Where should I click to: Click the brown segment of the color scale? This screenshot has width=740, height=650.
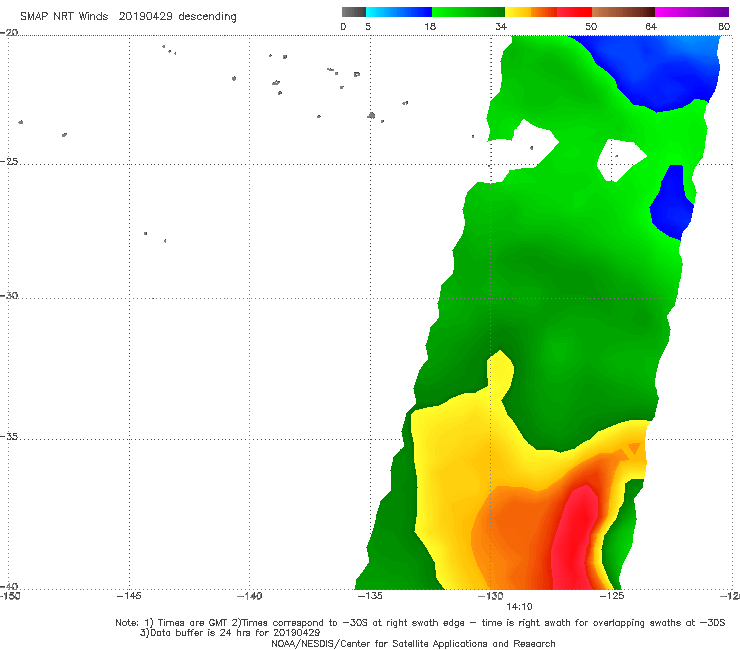tap(623, 12)
